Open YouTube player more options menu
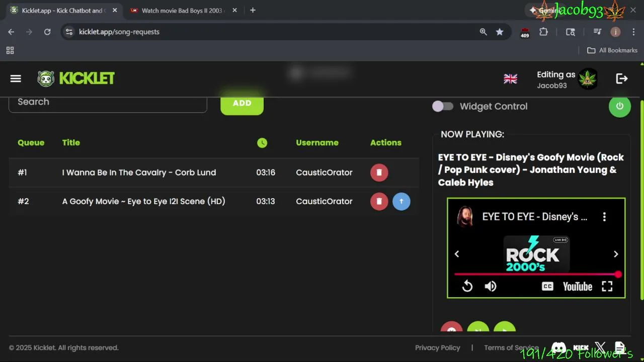644x362 pixels. point(604,217)
